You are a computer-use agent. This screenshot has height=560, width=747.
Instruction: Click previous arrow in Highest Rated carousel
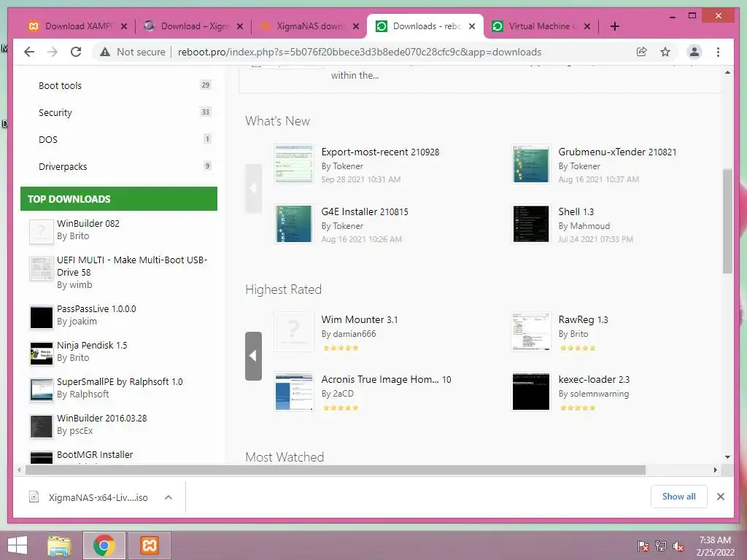[x=253, y=356]
